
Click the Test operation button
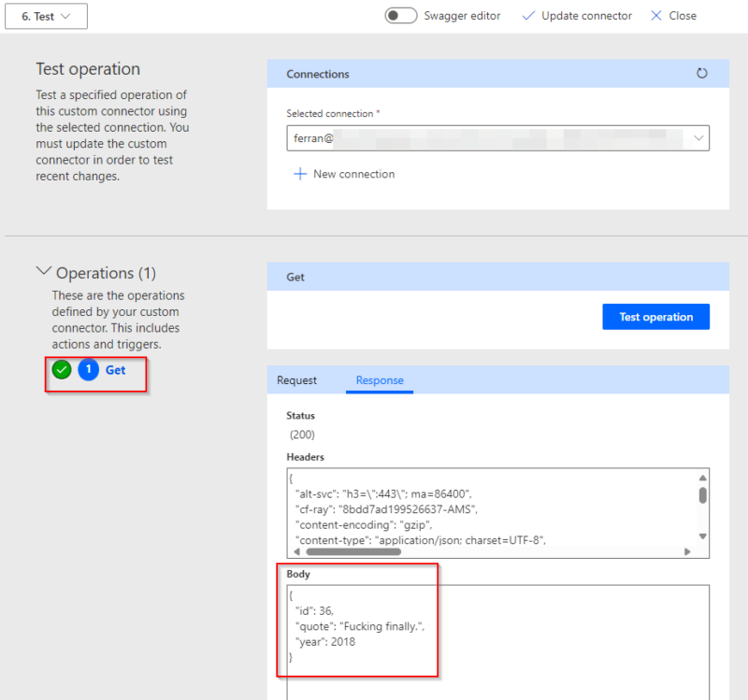click(x=655, y=316)
